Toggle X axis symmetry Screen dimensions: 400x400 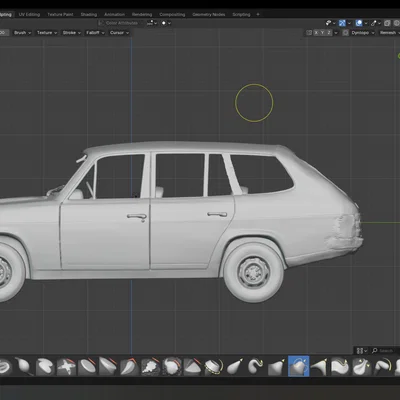tap(317, 33)
